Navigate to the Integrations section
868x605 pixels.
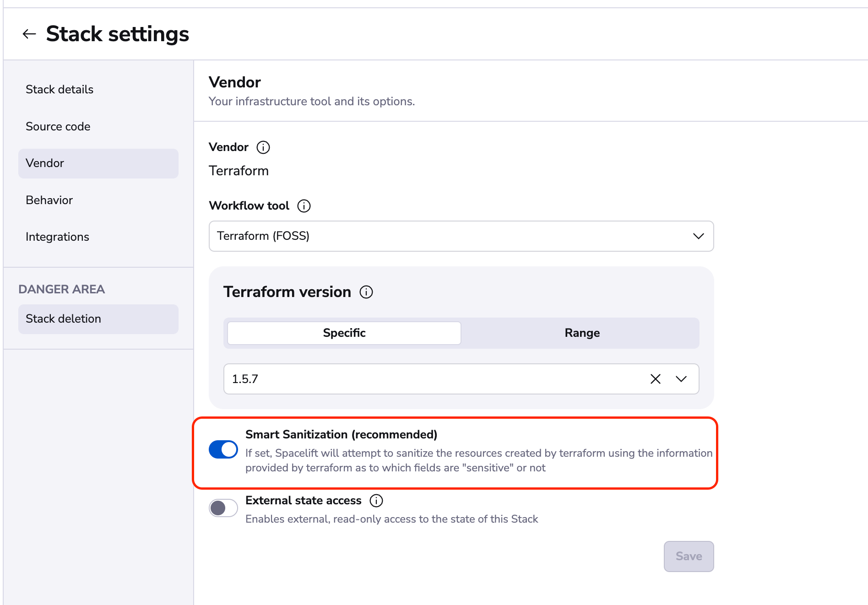coord(58,237)
